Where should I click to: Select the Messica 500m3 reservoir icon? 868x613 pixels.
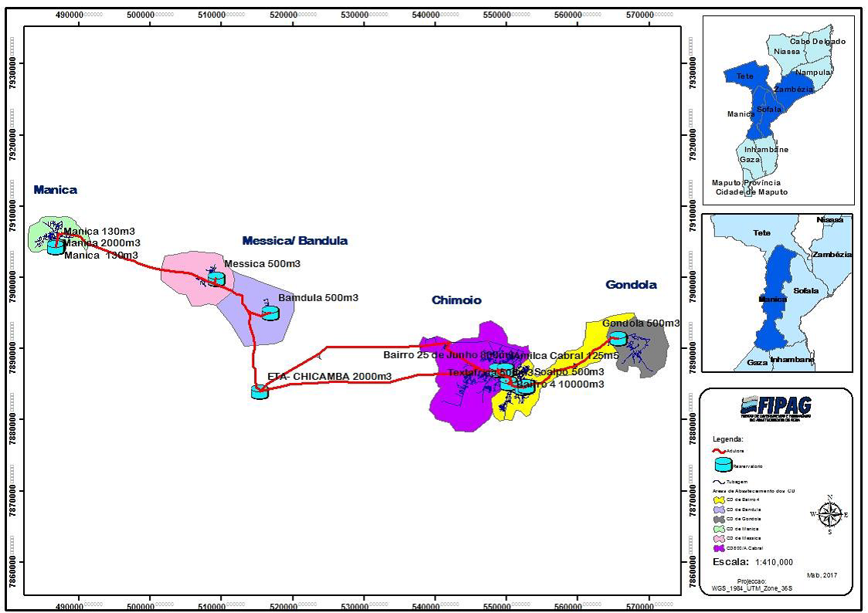coord(216,278)
